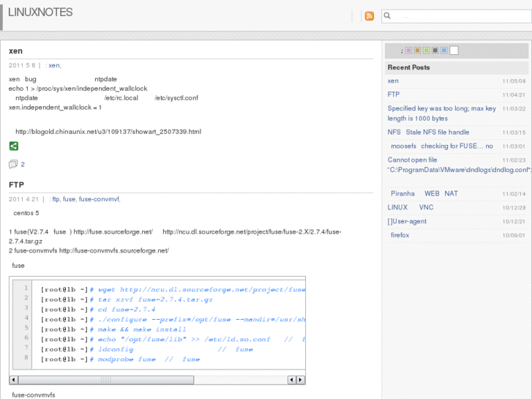The height and width of the screenshot is (399, 532).
Task: Click code line 'cd fuse-2.7.4'
Action: pos(126,310)
